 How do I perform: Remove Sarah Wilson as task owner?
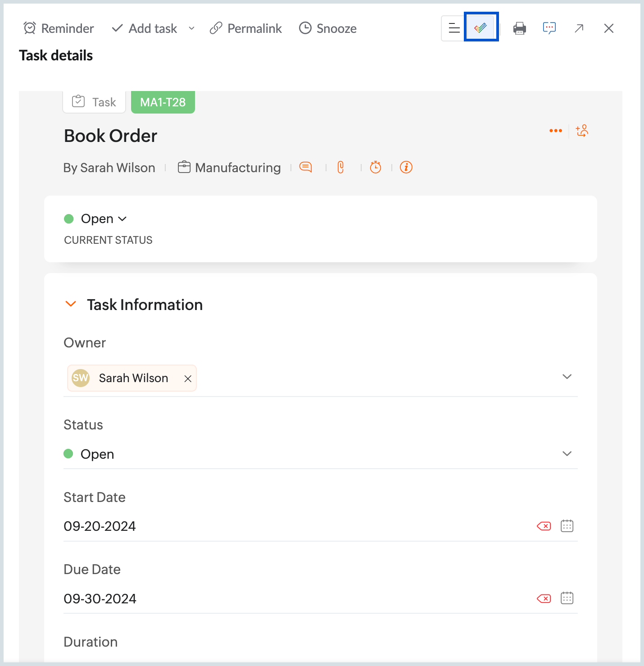[188, 378]
